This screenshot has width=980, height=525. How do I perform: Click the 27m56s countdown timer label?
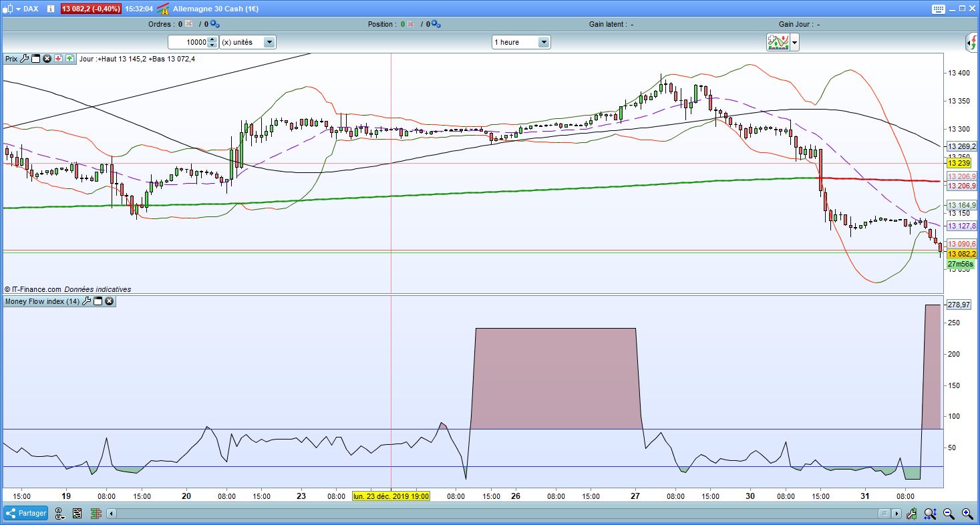click(959, 265)
